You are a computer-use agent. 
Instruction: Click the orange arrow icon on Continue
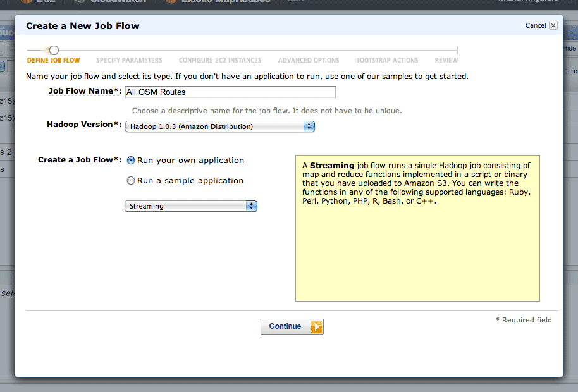(x=316, y=327)
